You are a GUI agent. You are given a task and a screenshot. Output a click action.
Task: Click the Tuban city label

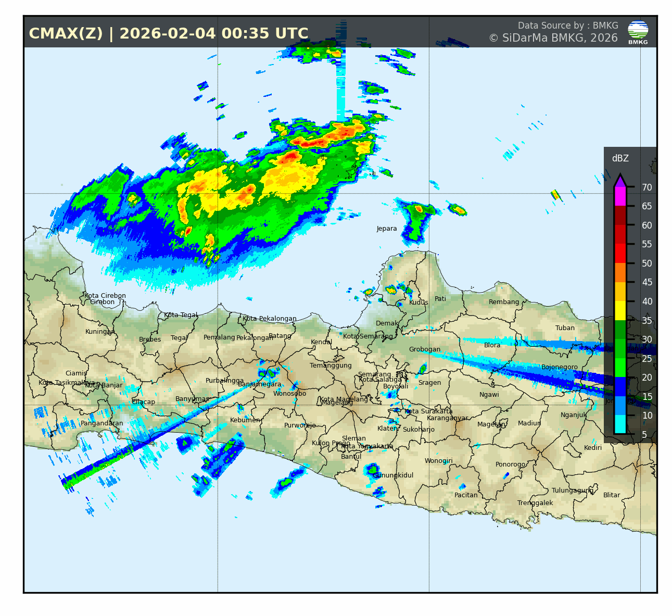pos(565,328)
